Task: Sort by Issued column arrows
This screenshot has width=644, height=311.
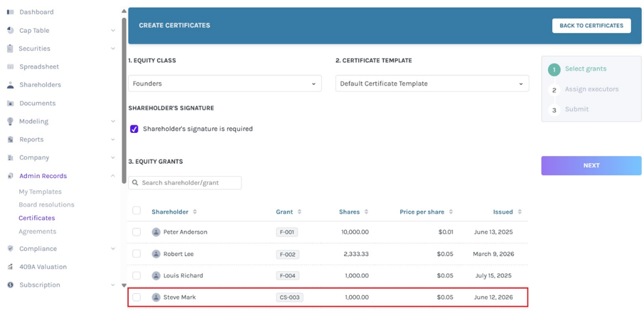Action: pyautogui.click(x=520, y=212)
